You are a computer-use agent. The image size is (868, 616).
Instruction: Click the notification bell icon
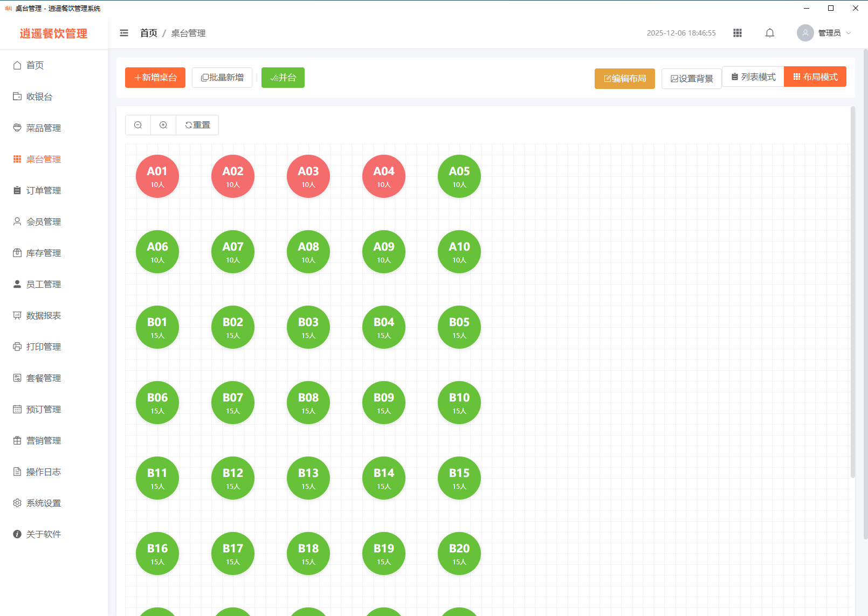pos(769,33)
